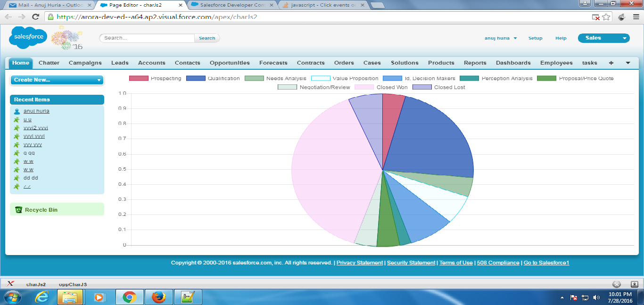Screen dimensions: 644x305
Task: Open File Explorer from the taskbar
Action: [70, 297]
